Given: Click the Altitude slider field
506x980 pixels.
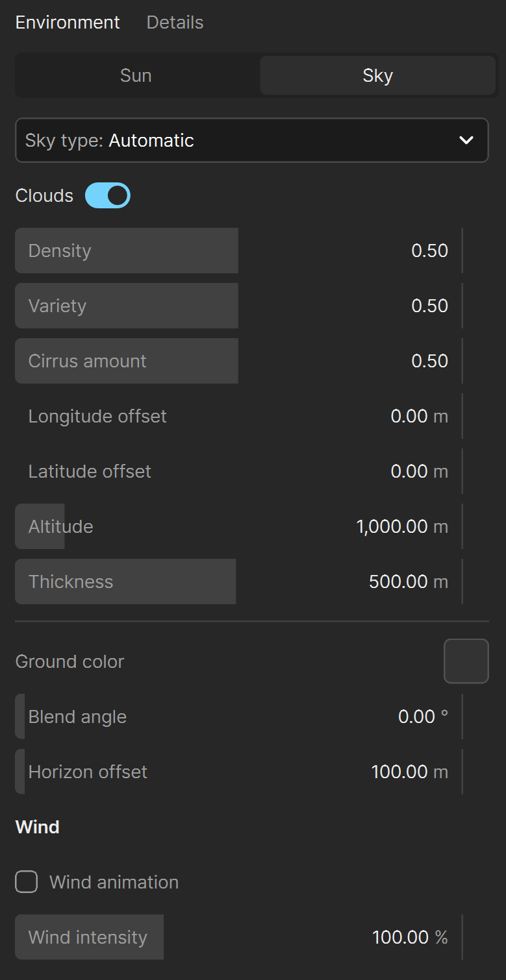Looking at the screenshot, I should coord(238,526).
